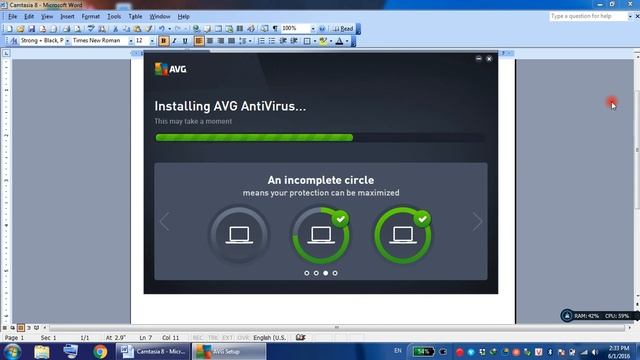Click the spelling and grammar status icon
This screenshot has width=640, height=360.
point(300,338)
